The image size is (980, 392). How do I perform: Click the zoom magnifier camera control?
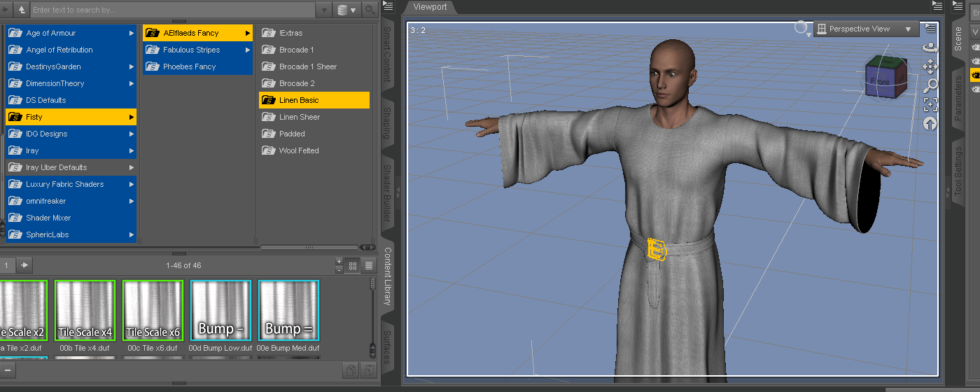coord(930,86)
